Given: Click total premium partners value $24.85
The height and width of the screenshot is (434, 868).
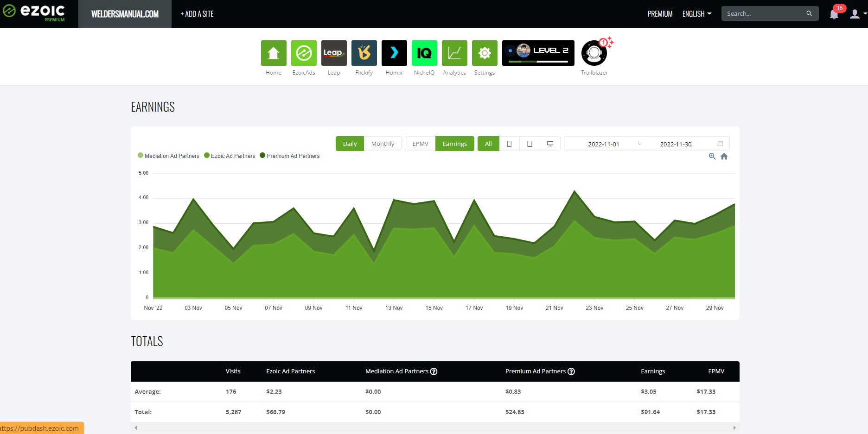Looking at the screenshot, I should click(515, 412).
